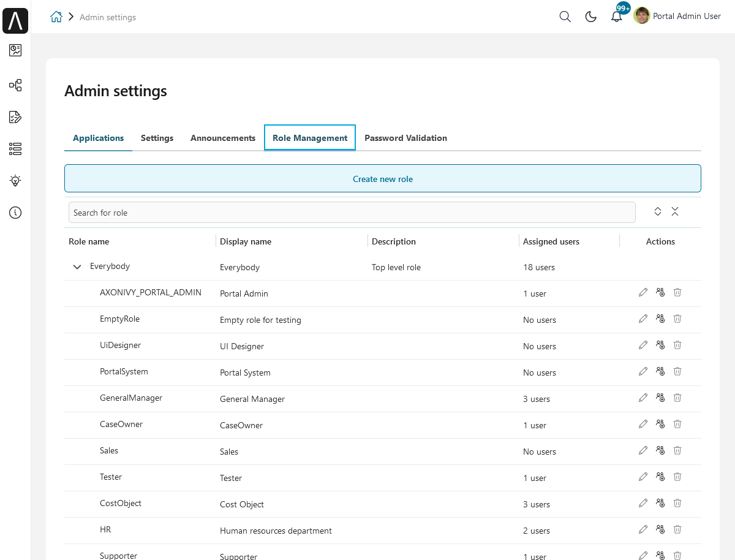
Task: Select the GeneralManager role name
Action: pyautogui.click(x=131, y=398)
